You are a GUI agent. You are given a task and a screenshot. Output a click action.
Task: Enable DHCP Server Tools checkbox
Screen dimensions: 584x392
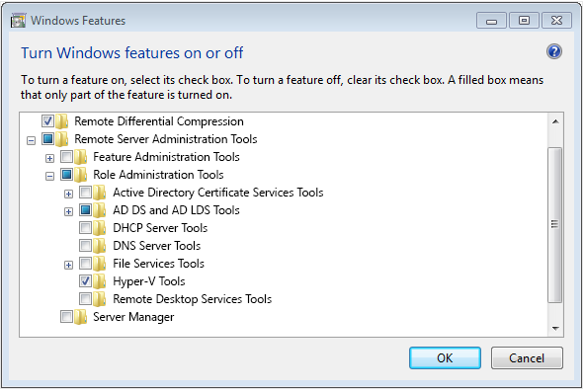(x=85, y=227)
